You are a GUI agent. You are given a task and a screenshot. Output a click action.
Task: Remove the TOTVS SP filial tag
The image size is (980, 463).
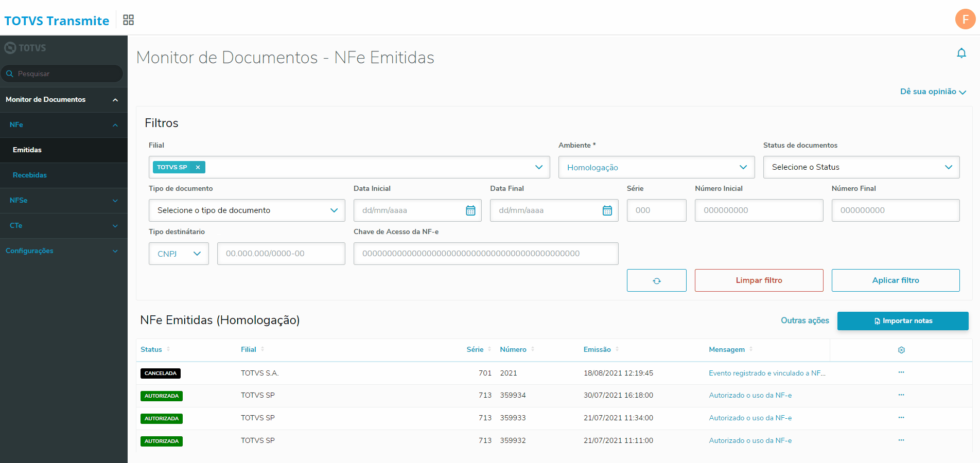tap(198, 167)
